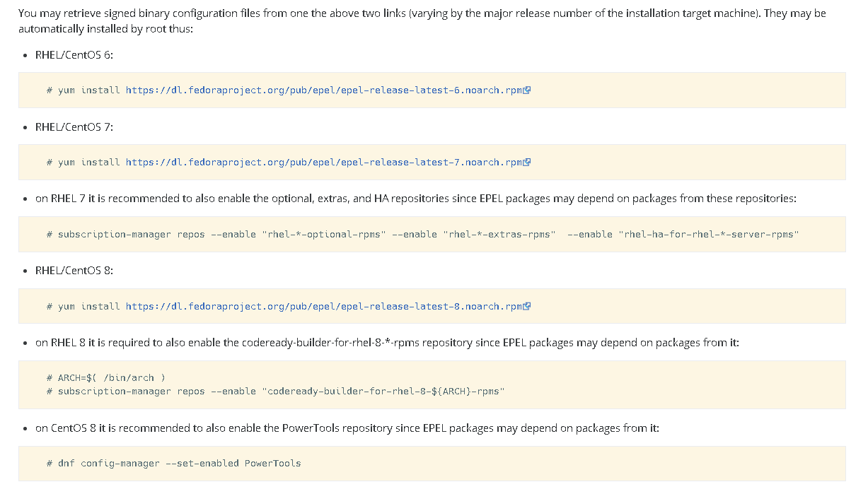Click external-link icon after epel-release-latest-6 URL
Screen dimensions: 868x494
pos(527,90)
